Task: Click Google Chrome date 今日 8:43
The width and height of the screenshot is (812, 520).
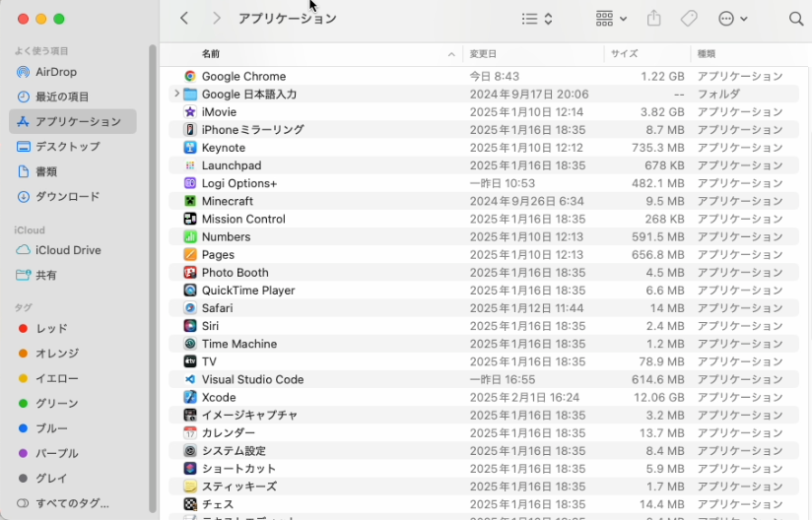Action: [494, 76]
